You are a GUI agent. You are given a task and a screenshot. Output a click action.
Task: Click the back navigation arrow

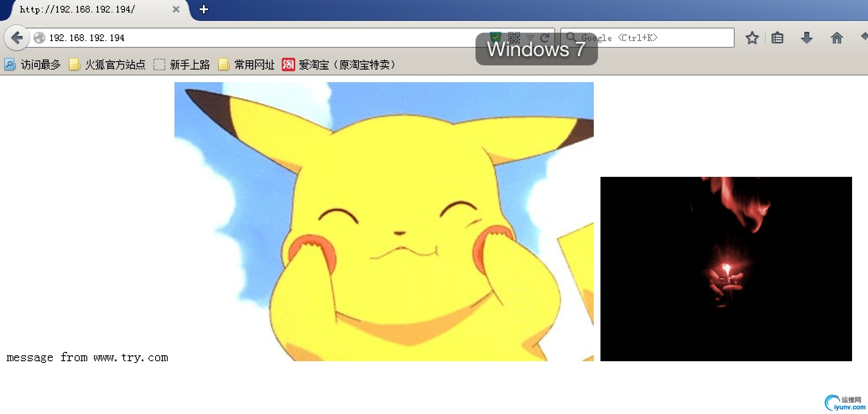tap(17, 38)
